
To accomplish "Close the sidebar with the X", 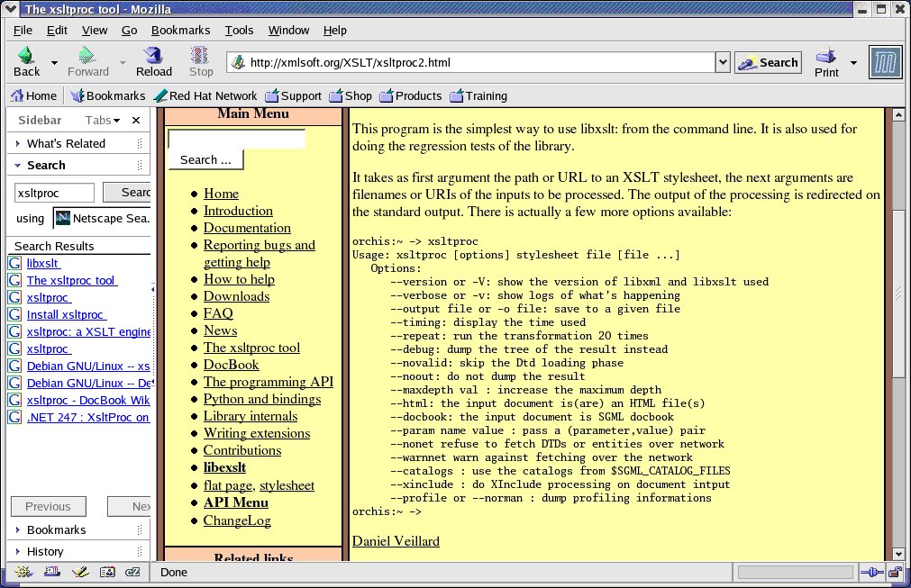I will 136,120.
